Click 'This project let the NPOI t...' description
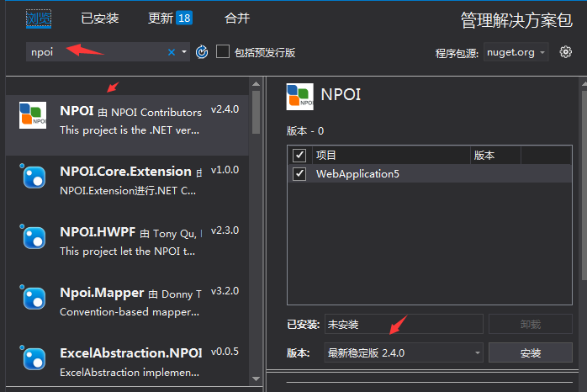 tap(127, 252)
